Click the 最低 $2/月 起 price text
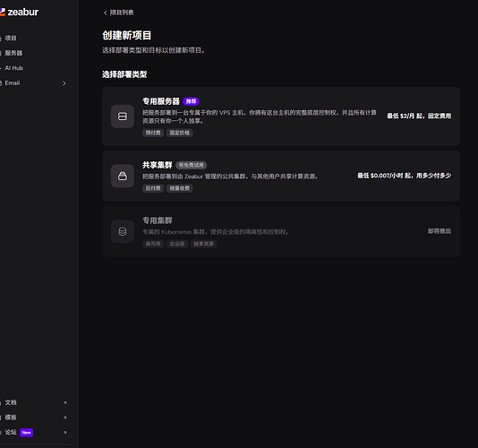The height and width of the screenshot is (448, 478). click(x=419, y=116)
